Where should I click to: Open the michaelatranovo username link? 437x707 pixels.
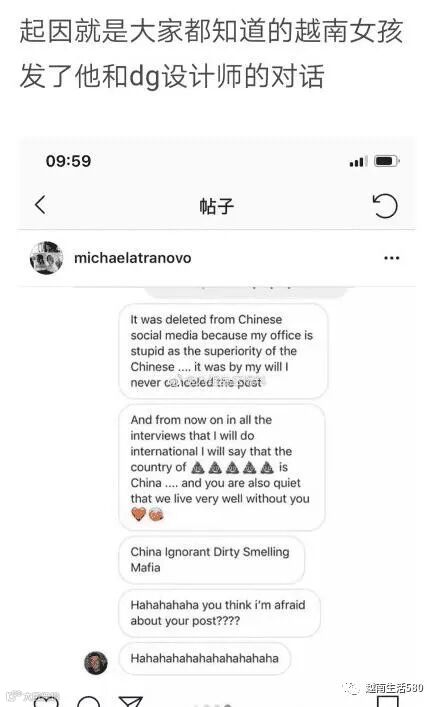(x=133, y=258)
